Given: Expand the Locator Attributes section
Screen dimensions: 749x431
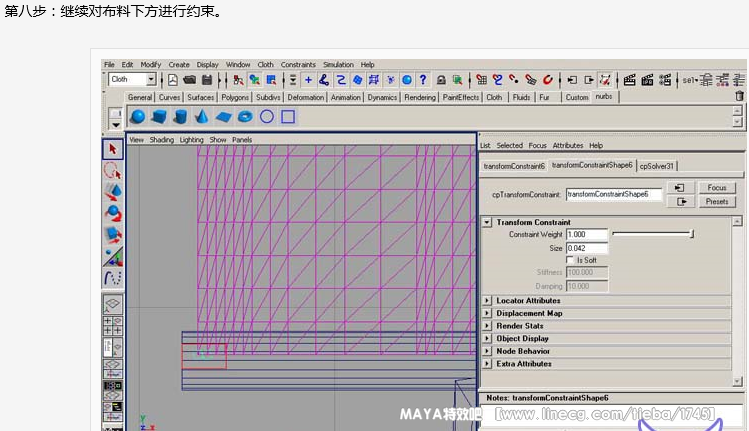Looking at the screenshot, I should click(x=487, y=300).
